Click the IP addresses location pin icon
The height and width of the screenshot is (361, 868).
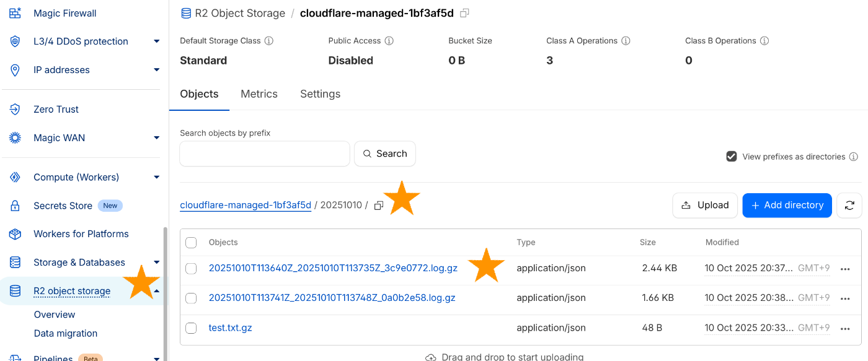tap(15, 70)
